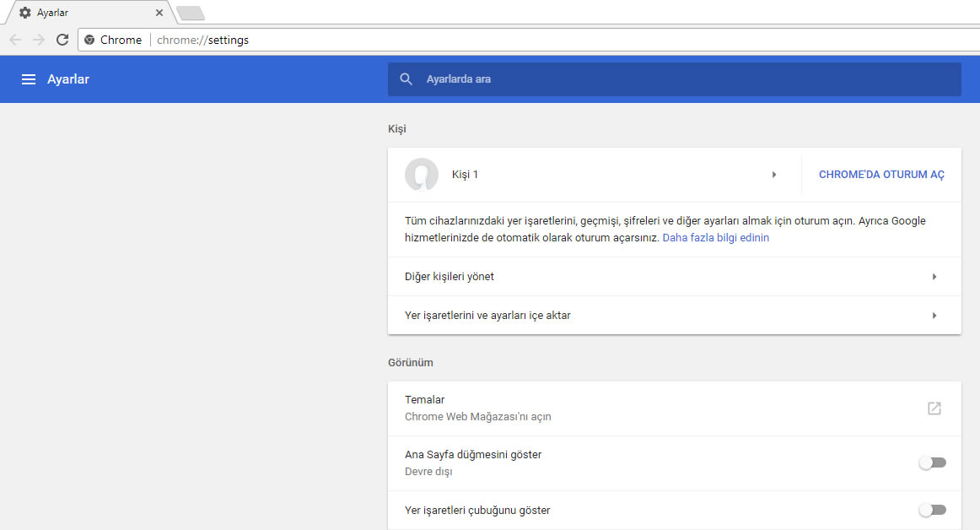
Task: Click in the Ayarlarda ara search field
Action: click(675, 79)
